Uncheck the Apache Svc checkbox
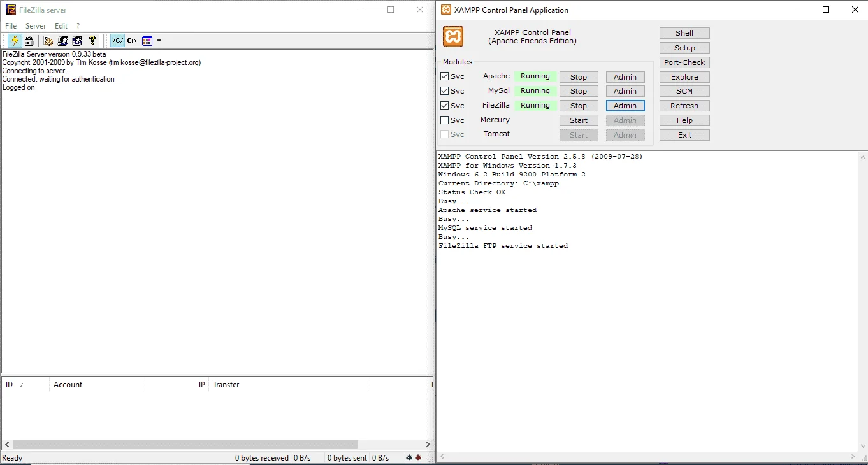 445,76
